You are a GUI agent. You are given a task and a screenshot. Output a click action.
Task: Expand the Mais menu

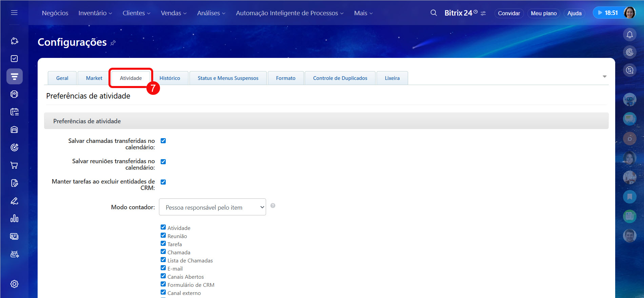point(363,13)
